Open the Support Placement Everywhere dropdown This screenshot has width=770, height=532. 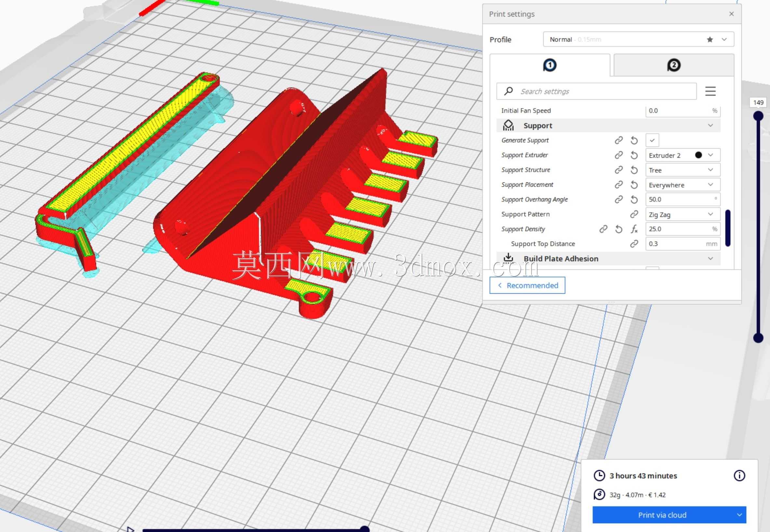point(682,185)
